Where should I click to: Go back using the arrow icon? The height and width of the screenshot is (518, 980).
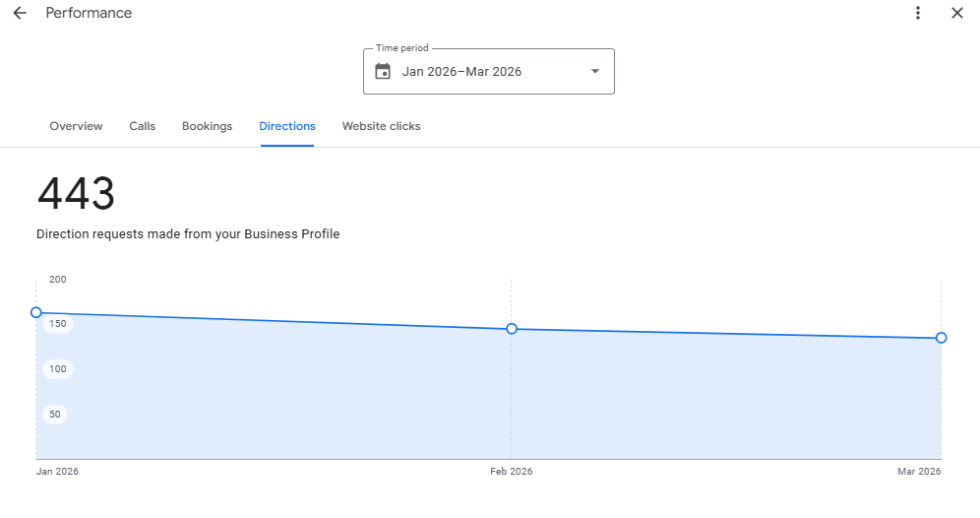(x=20, y=13)
